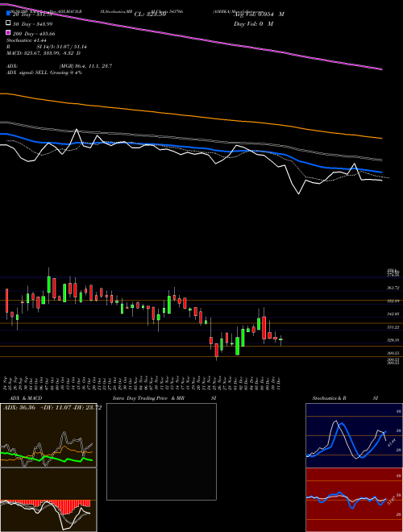Click the '(MGR) 36.4, 11.1, 23.7' ADX values
Image resolution: width=403 pixels, height=532 pixels.
[x=85, y=66]
